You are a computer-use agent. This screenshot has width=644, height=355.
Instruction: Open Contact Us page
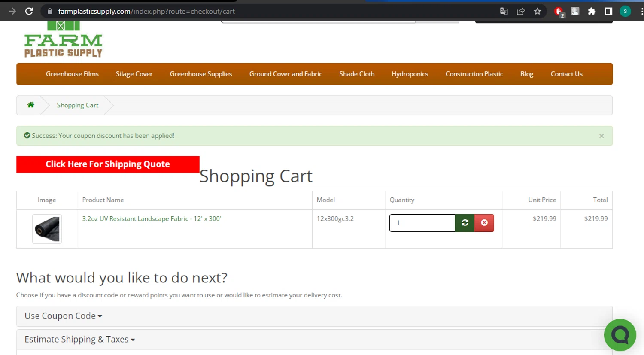(x=566, y=74)
